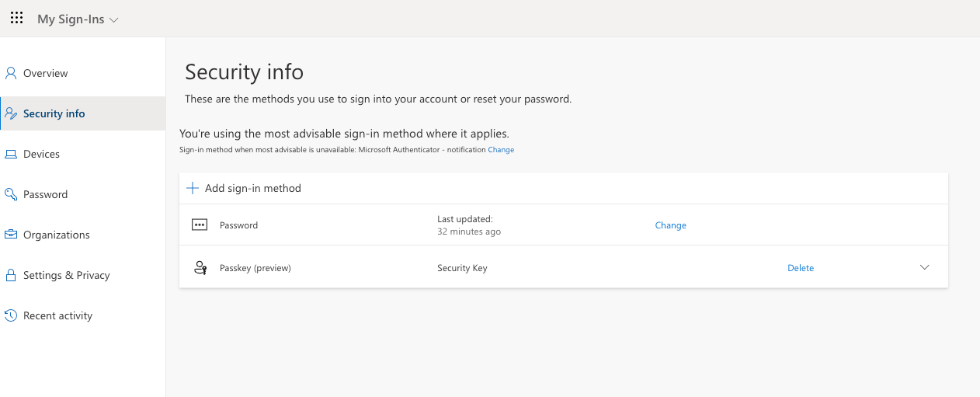Open the Devices section
Image resolution: width=980 pixels, height=397 pixels.
41,154
